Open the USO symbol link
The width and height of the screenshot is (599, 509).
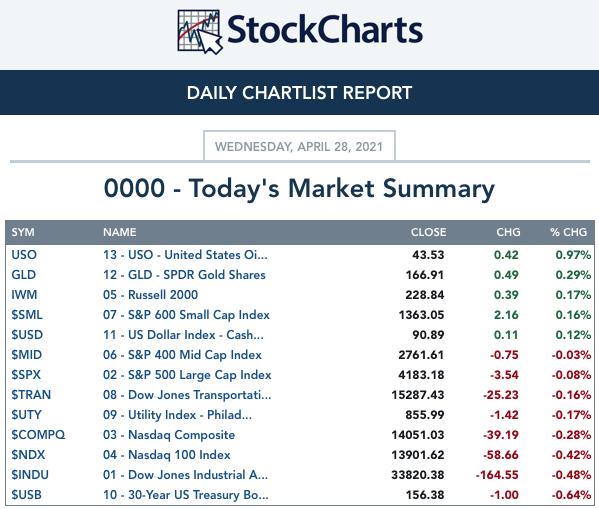(x=24, y=255)
